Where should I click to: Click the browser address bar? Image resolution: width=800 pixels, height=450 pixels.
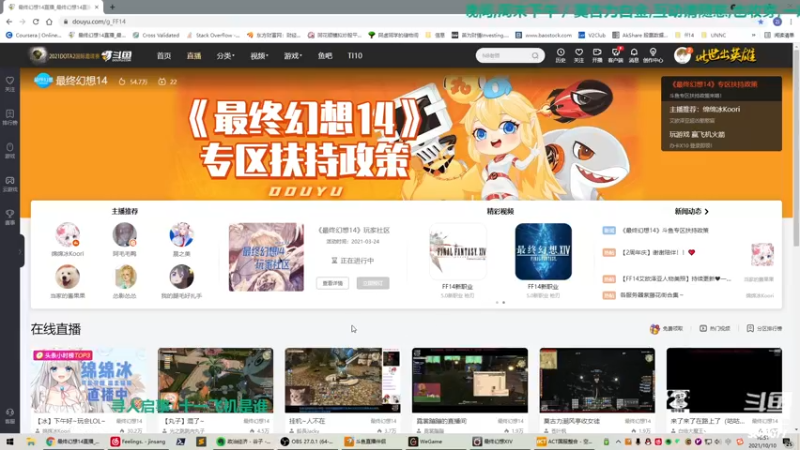coord(408,21)
